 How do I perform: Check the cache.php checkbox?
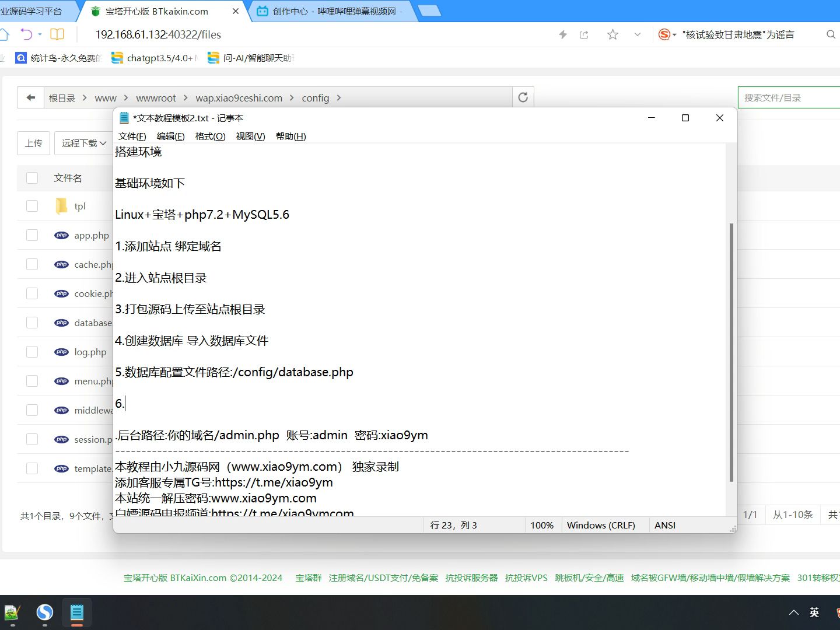32,264
